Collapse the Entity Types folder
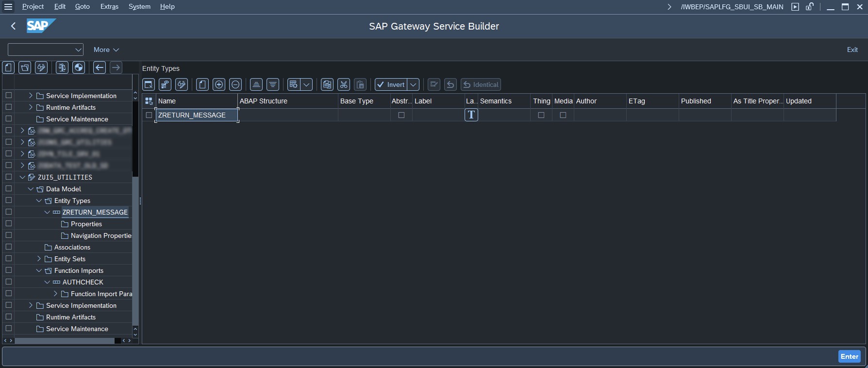Viewport: 868px width, 368px height. [39, 201]
